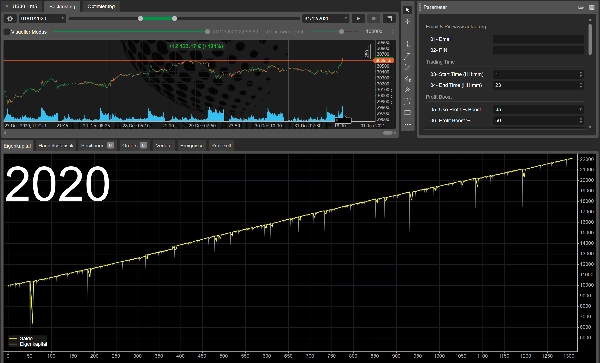Click the End Time value field

pos(538,85)
